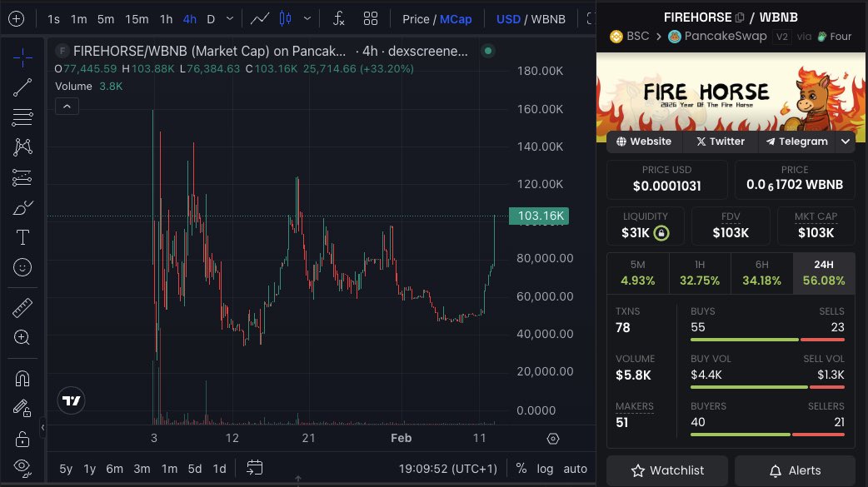Set the chart range to 3m

coord(142,469)
